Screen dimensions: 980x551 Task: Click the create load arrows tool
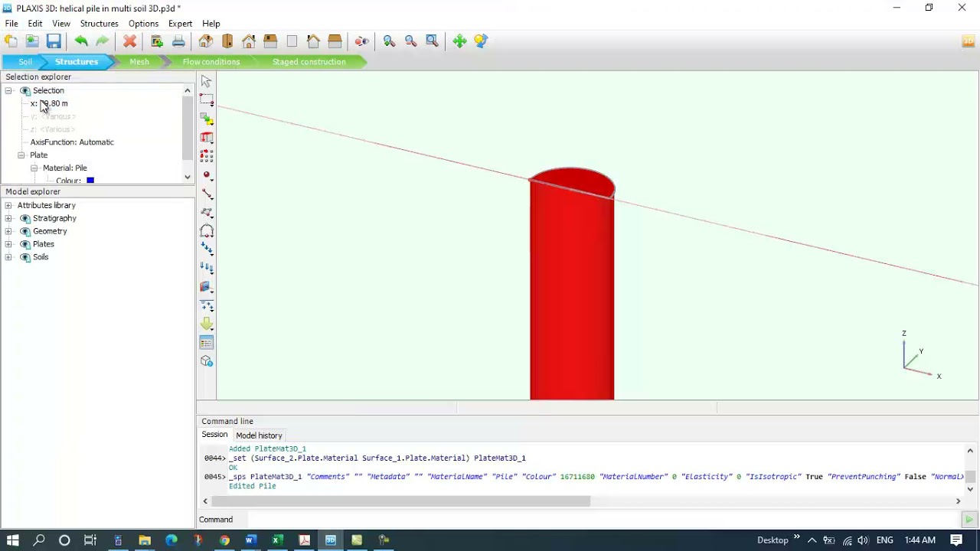206,249
